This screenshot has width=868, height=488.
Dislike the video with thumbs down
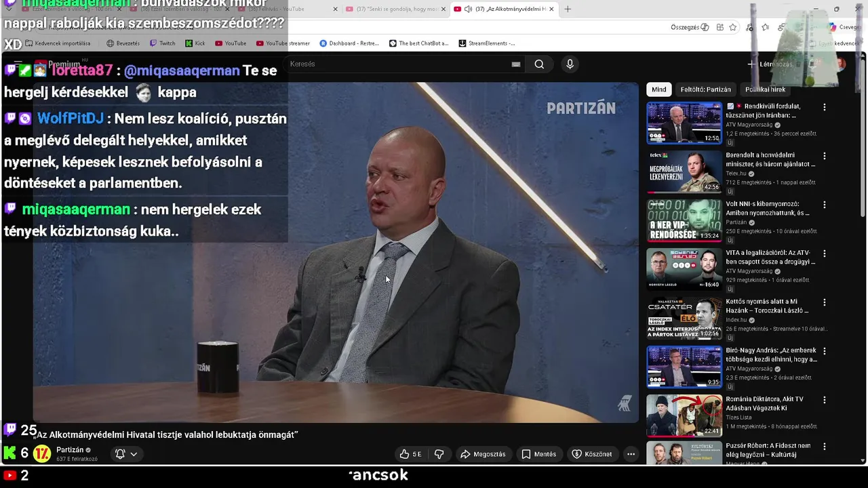pos(439,454)
